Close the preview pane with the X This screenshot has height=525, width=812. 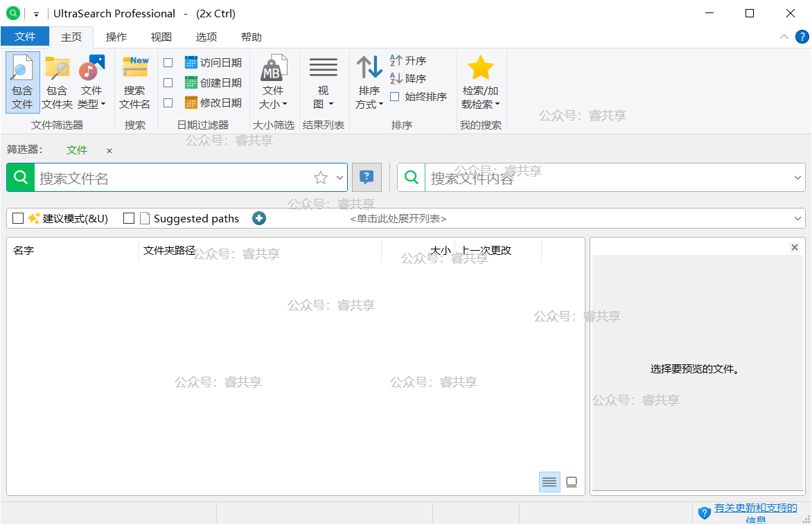[x=795, y=247]
